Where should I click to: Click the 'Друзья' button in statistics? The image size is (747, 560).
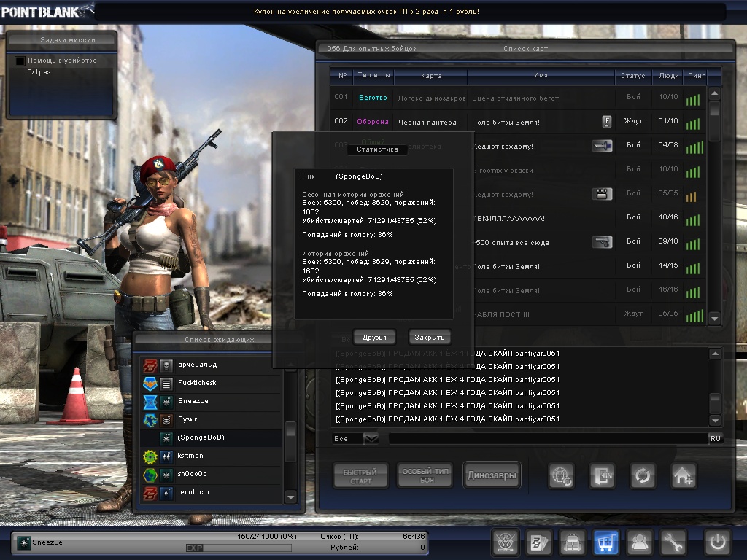(x=374, y=337)
